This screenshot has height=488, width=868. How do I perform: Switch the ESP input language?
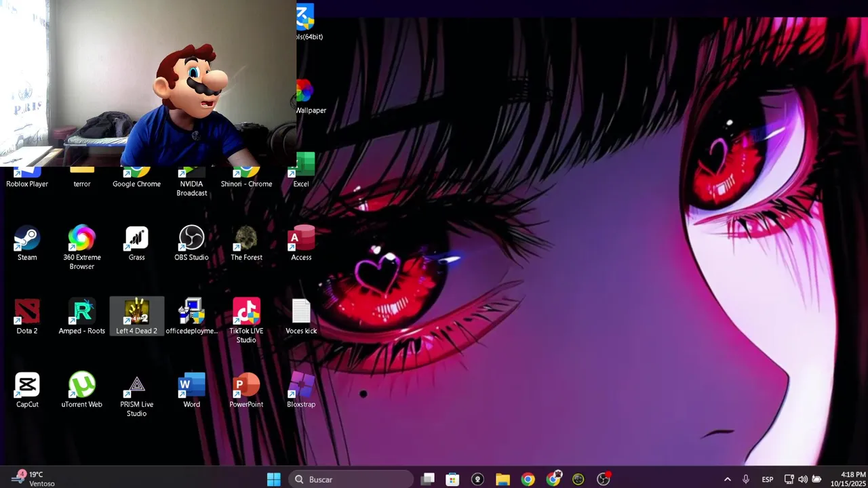(x=768, y=479)
